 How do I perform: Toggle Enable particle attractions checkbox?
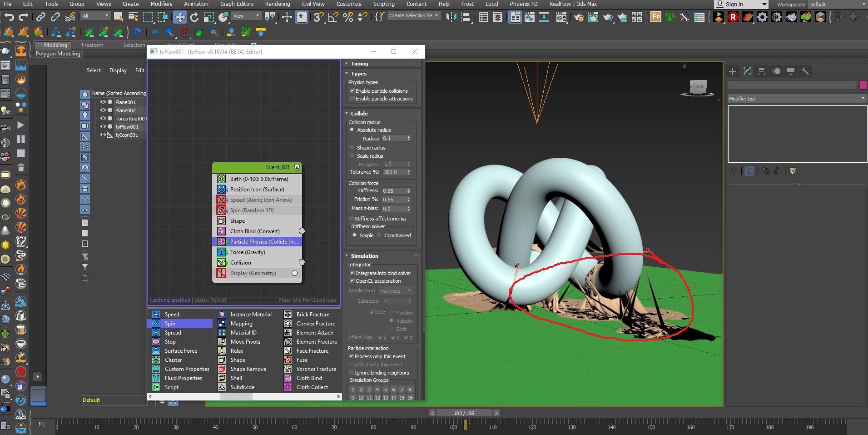[x=352, y=99]
